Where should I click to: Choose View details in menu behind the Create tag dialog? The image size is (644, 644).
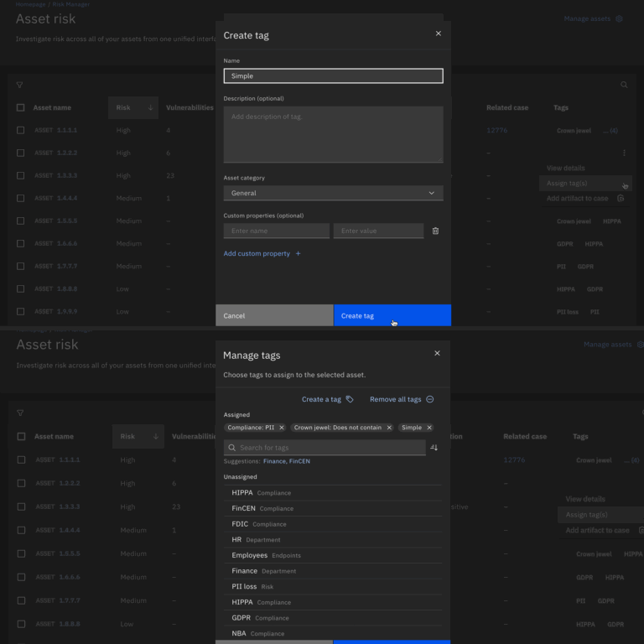pyautogui.click(x=565, y=168)
